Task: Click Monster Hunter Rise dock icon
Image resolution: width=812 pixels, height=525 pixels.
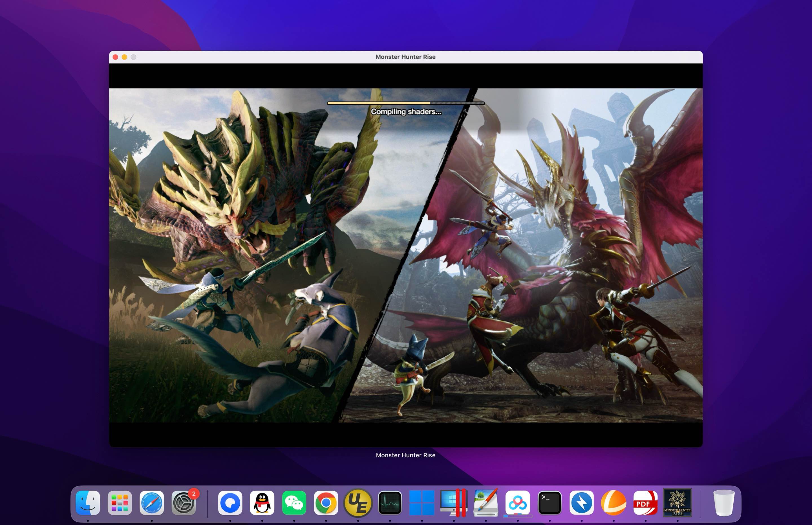Action: coord(677,503)
